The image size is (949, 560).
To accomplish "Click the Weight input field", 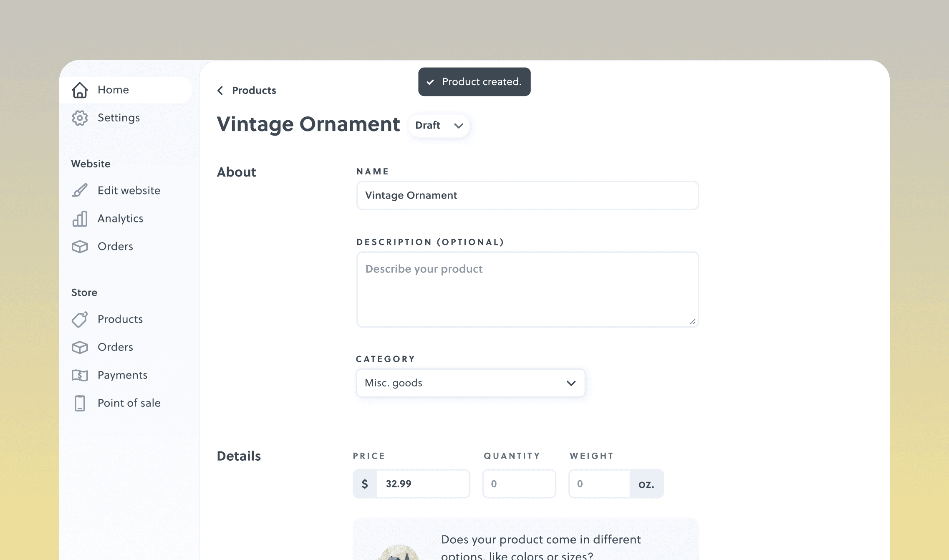I will coord(599,484).
